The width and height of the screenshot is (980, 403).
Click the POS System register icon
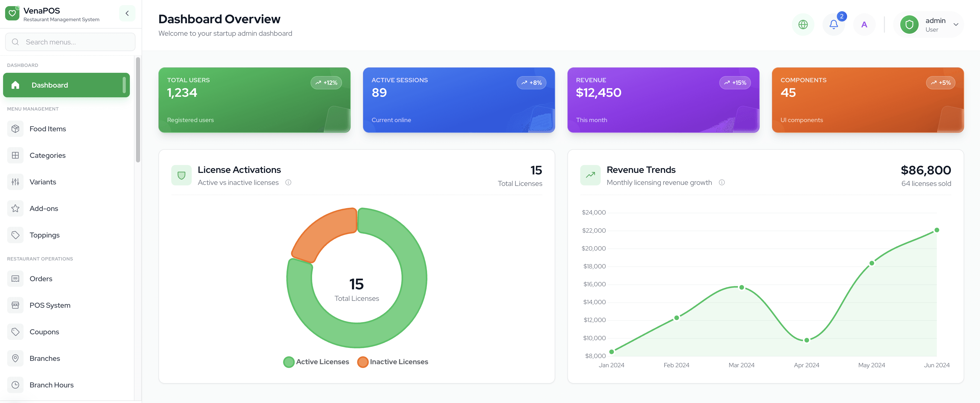pos(15,305)
